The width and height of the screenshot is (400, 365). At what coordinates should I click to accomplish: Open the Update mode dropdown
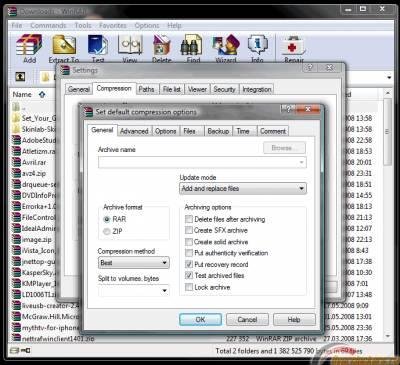(x=243, y=188)
